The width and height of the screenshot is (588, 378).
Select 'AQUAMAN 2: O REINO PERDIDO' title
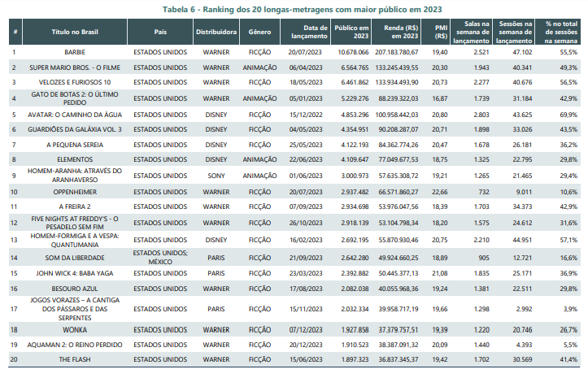click(75, 345)
